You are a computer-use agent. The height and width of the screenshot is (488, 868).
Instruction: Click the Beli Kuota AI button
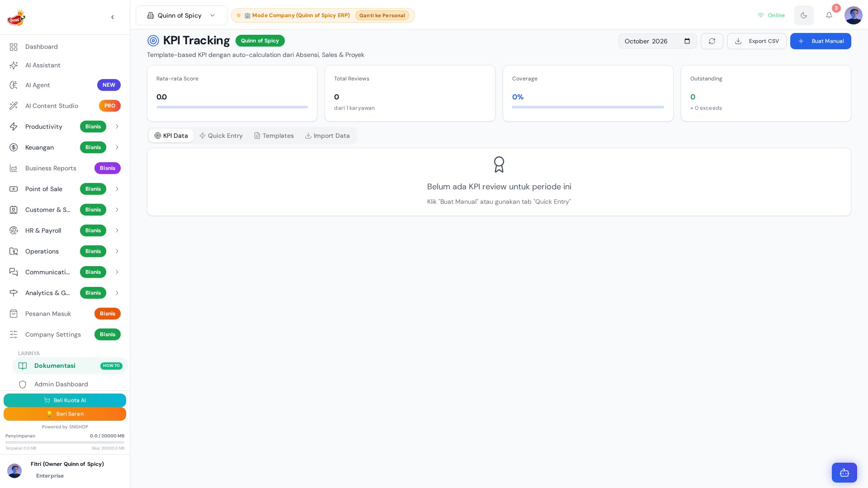(65, 400)
